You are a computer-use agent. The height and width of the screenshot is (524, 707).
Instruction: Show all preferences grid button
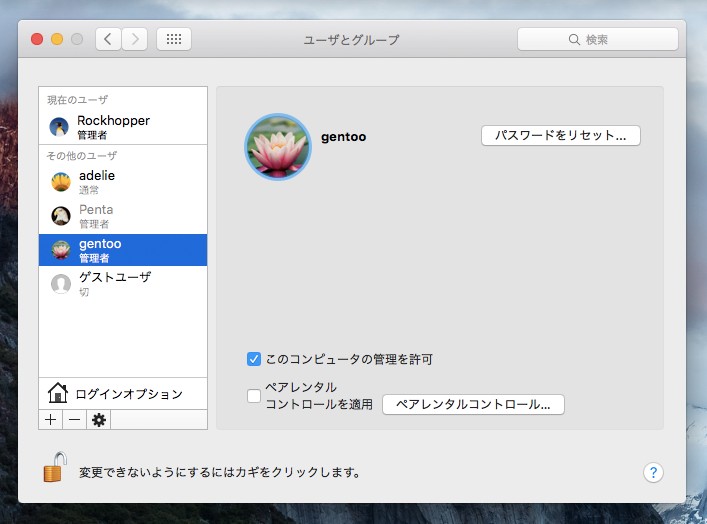point(174,39)
